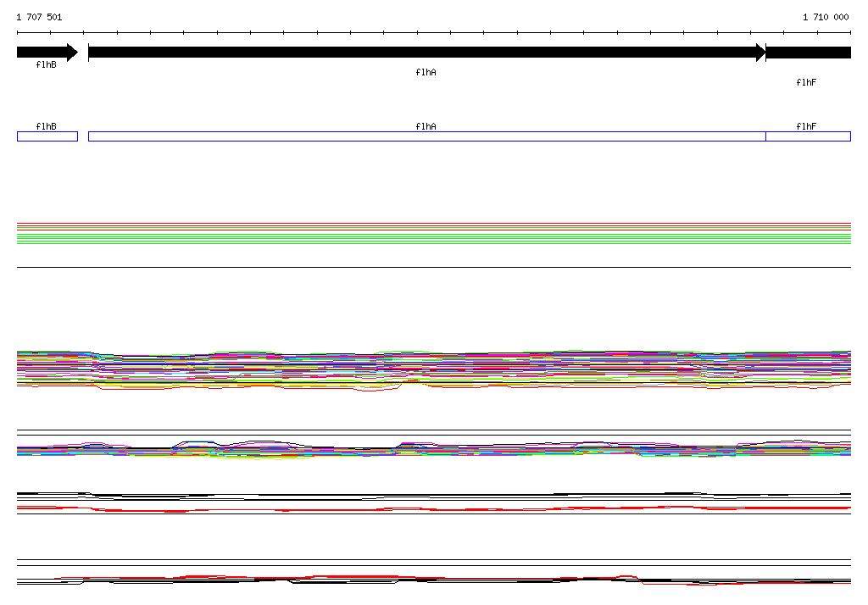Click the 1 707 501 start coordinate
868x605 pixels.
point(39,17)
